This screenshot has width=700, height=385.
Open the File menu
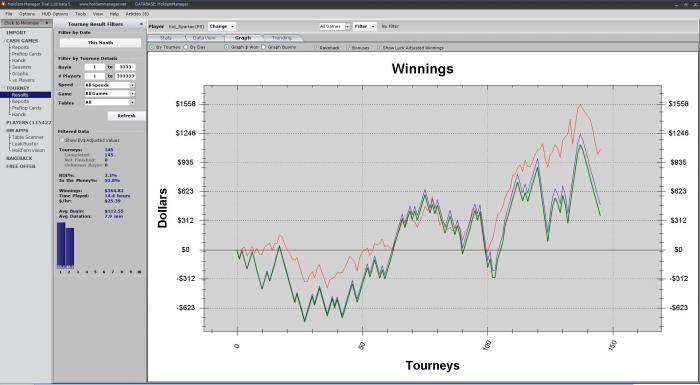pyautogui.click(x=8, y=14)
